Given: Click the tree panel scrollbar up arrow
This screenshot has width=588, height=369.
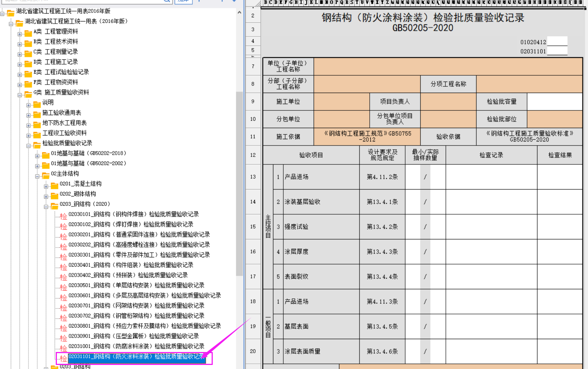Looking at the screenshot, I should (x=239, y=13).
